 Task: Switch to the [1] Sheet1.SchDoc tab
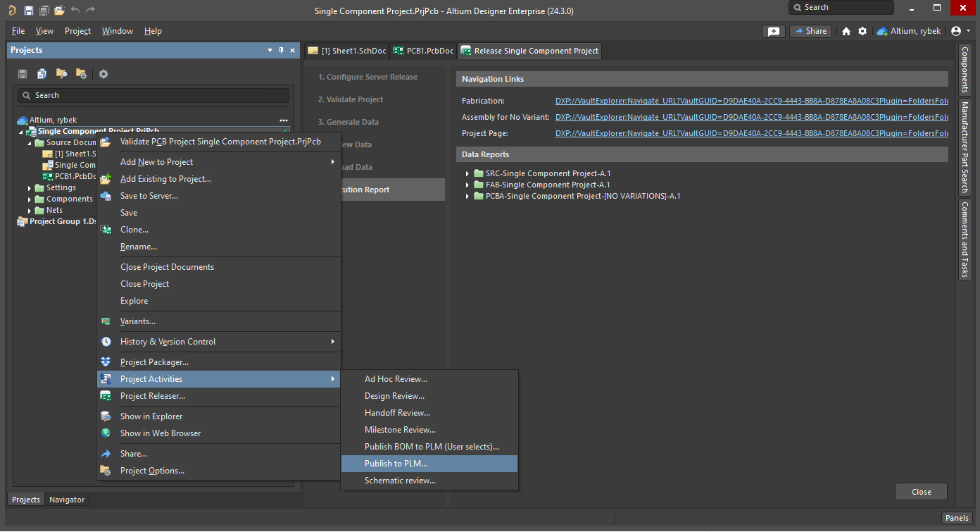tap(346, 51)
